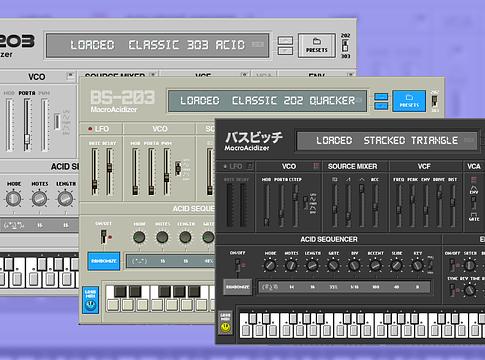Click the LFO DELAY slider in BS-203 window

pos(109,172)
